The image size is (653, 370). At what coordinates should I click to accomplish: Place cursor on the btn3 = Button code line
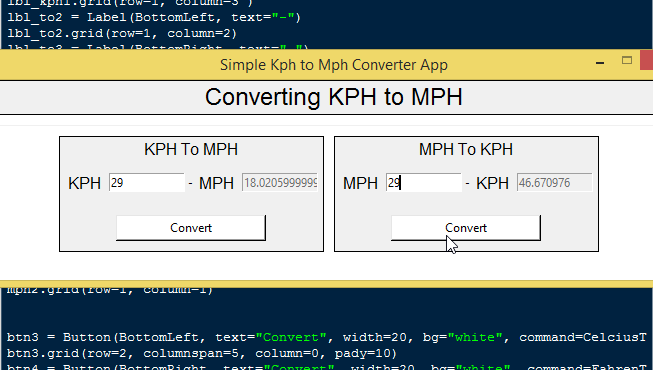[326, 337]
